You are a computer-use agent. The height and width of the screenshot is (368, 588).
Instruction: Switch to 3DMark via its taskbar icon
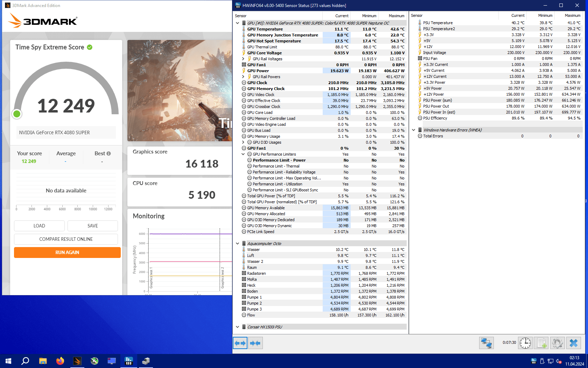tap(77, 361)
